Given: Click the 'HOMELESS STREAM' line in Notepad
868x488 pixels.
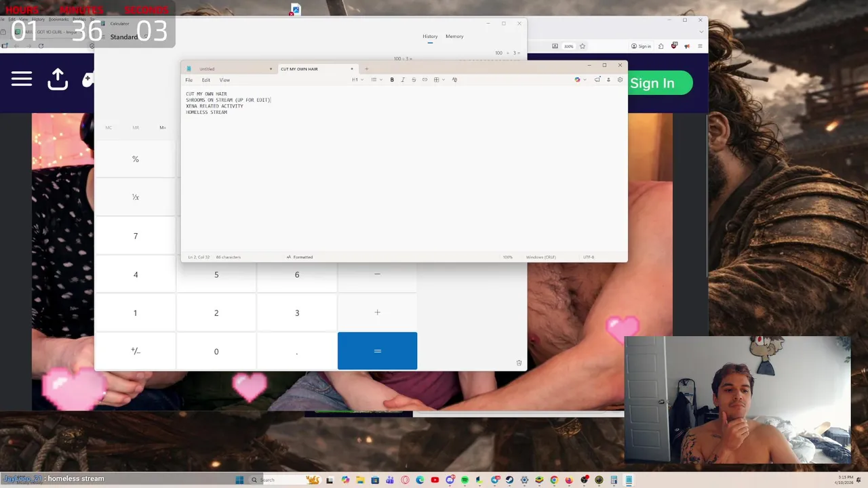Looking at the screenshot, I should 207,113.
